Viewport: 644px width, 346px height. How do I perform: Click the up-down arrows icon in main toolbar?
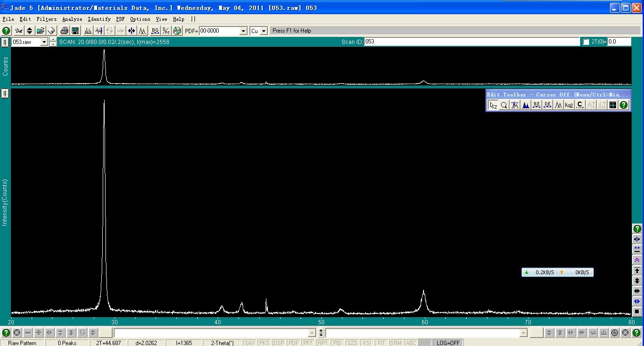coord(30,31)
